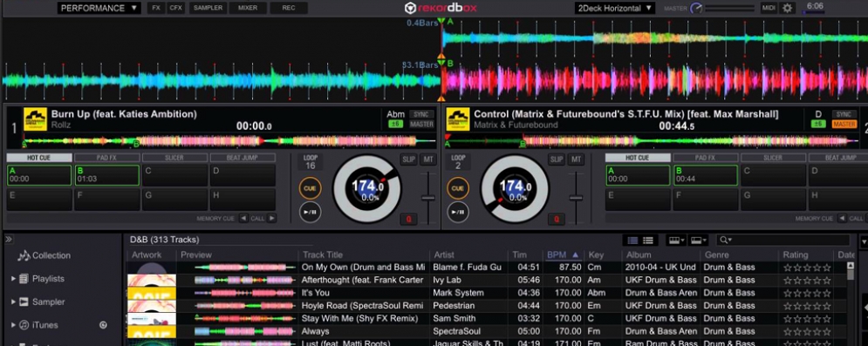
Task: Toggle deck 1 quantize Q button
Action: 408,219
